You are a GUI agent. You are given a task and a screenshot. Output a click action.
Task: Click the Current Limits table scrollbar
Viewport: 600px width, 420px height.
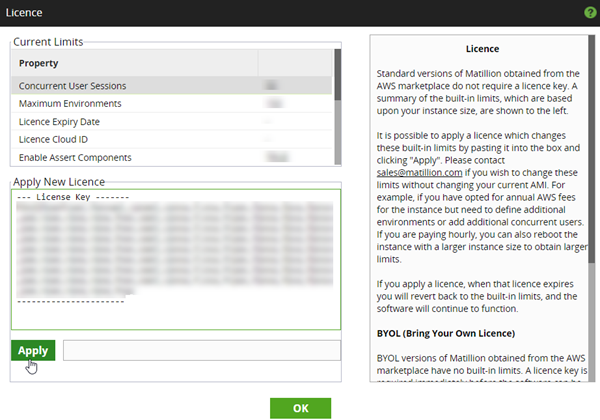coord(338,107)
